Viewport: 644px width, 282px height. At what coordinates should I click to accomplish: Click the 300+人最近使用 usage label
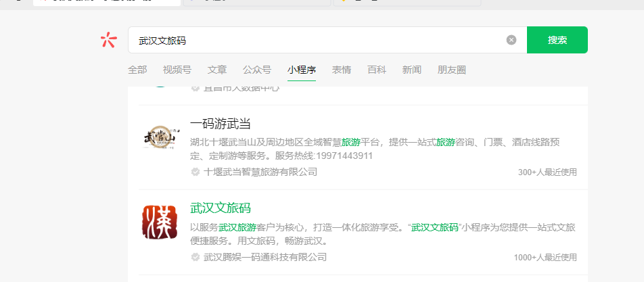tap(547, 172)
